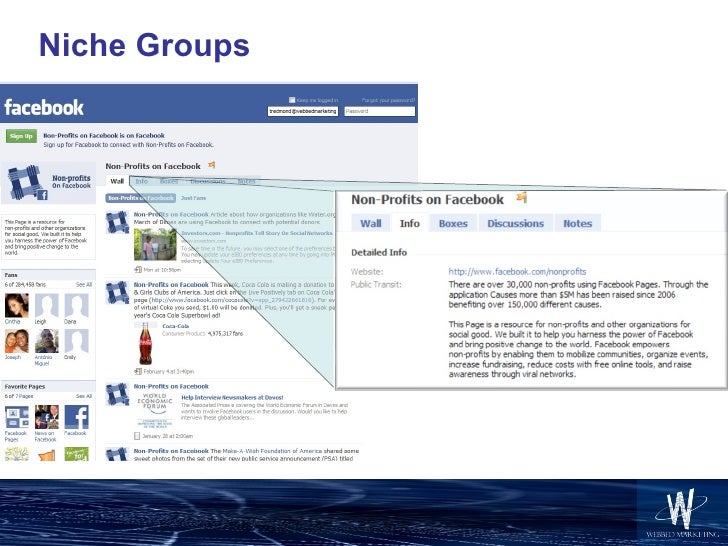
Task: Open the facebook.com/nonprofits website link
Action: (517, 272)
